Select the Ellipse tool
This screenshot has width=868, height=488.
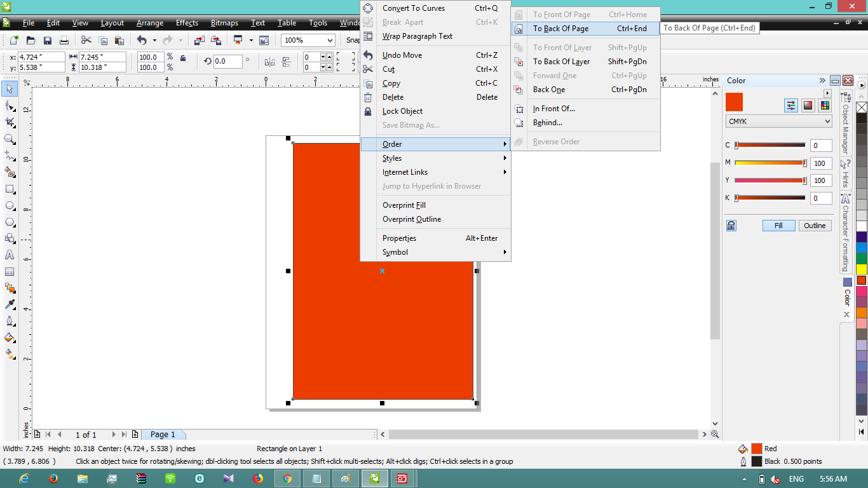10,204
